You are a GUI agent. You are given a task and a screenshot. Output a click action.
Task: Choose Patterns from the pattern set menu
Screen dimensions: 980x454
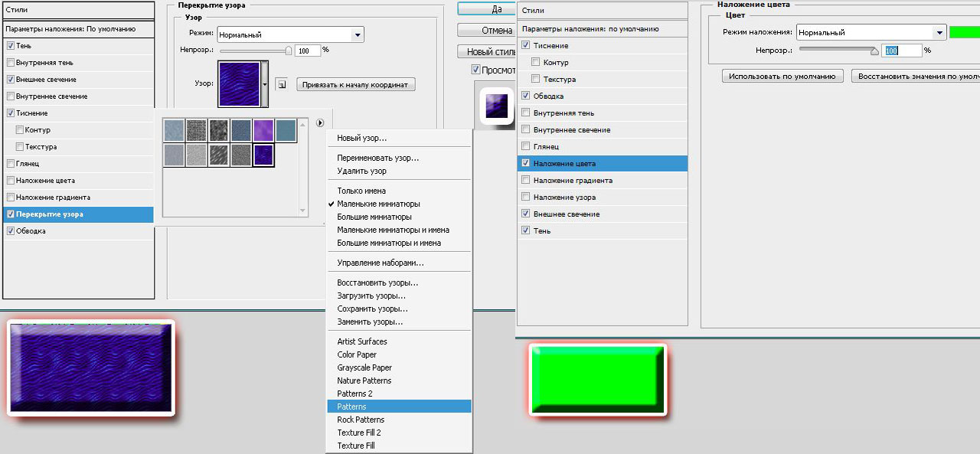click(x=351, y=407)
